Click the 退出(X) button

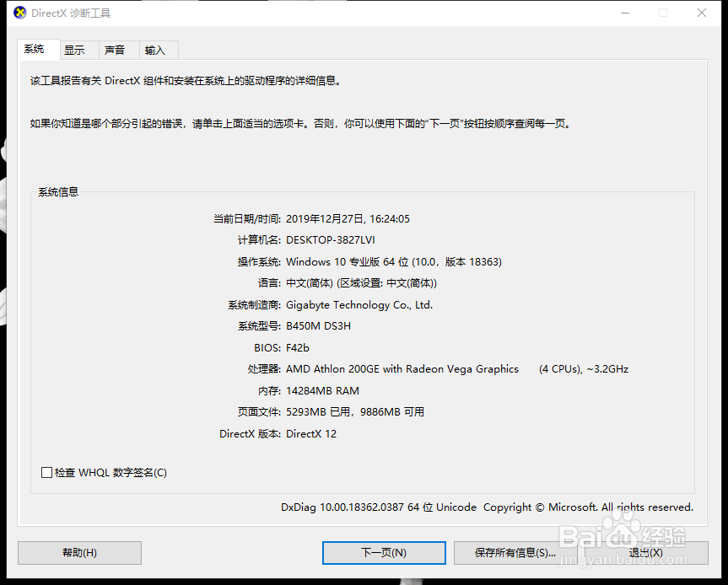(646, 553)
